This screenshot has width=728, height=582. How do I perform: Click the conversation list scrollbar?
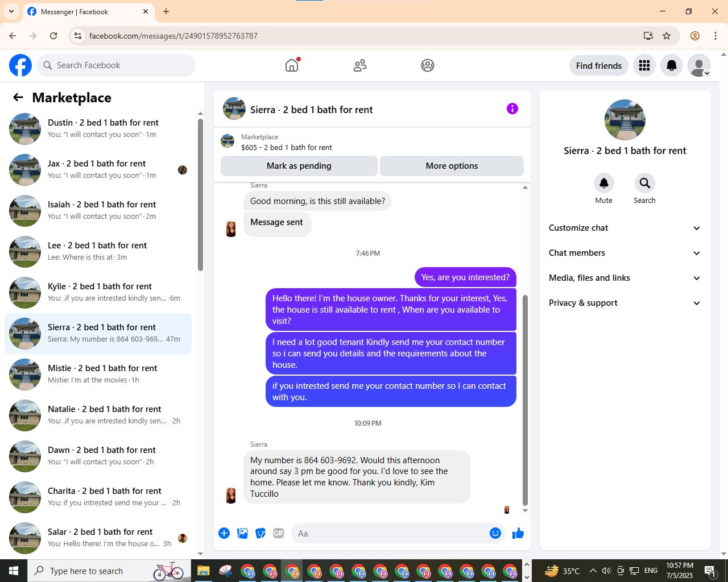coord(200,194)
